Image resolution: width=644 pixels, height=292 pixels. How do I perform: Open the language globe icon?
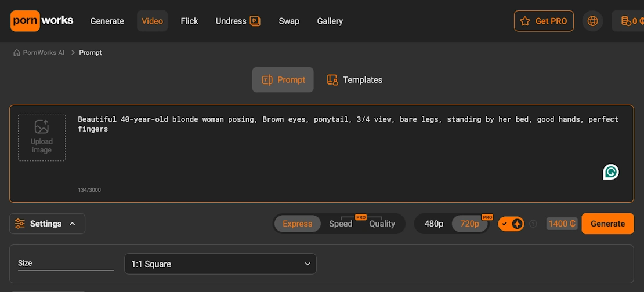592,21
